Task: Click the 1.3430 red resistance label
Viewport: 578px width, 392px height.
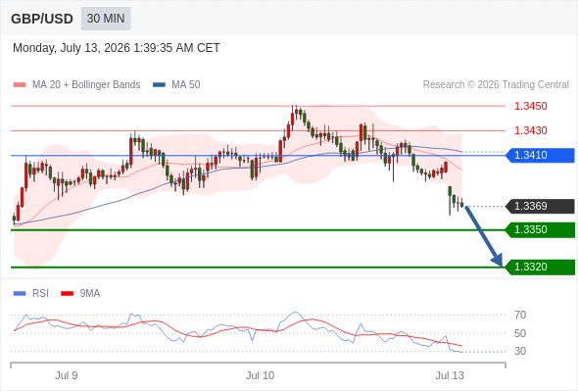Action: click(x=530, y=130)
